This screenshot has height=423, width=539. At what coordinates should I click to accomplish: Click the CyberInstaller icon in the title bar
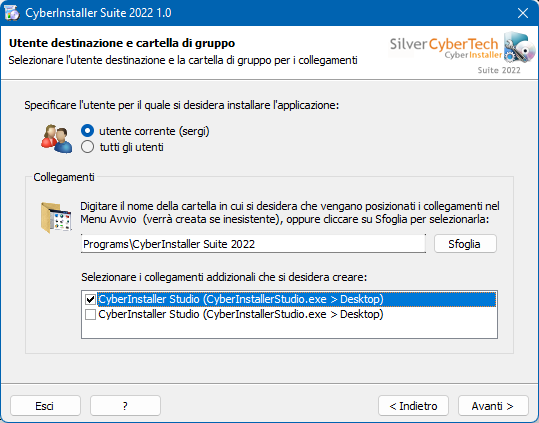12,13
